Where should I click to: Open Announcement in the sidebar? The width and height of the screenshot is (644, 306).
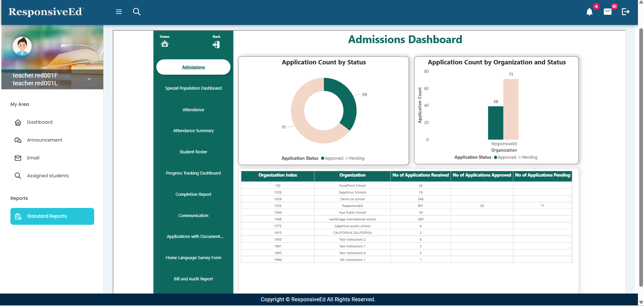point(44,140)
